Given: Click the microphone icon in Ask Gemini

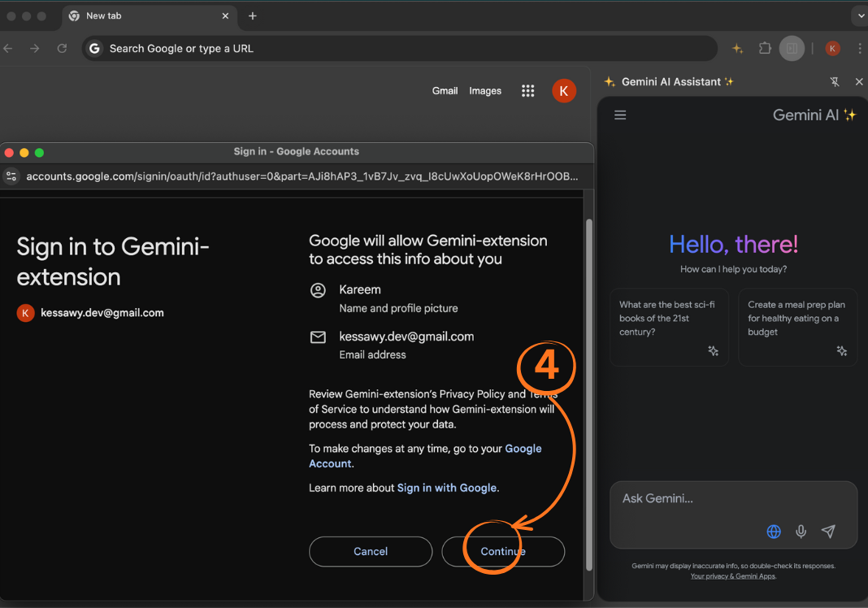Looking at the screenshot, I should [801, 532].
